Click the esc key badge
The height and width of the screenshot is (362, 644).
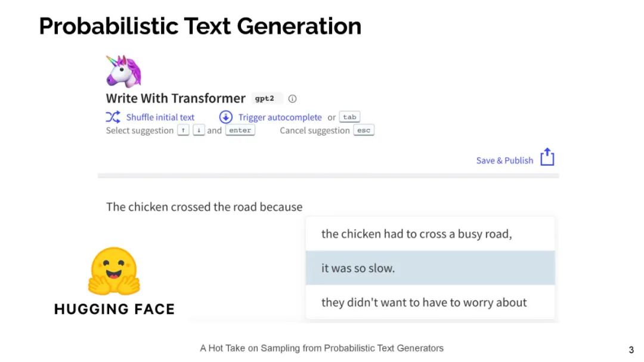364,131
